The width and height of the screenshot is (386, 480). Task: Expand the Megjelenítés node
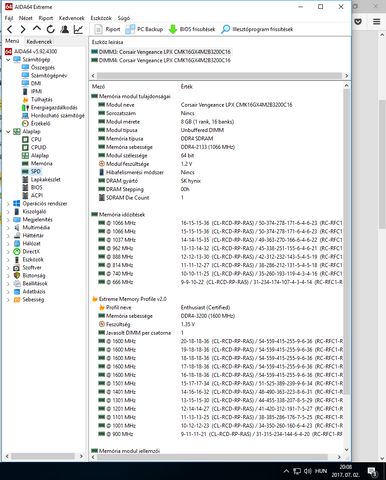8,220
